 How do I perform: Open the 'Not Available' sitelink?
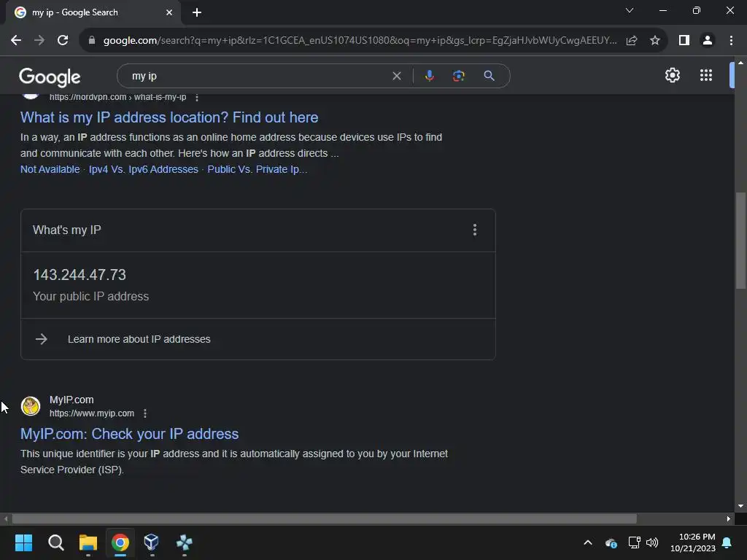(x=50, y=169)
